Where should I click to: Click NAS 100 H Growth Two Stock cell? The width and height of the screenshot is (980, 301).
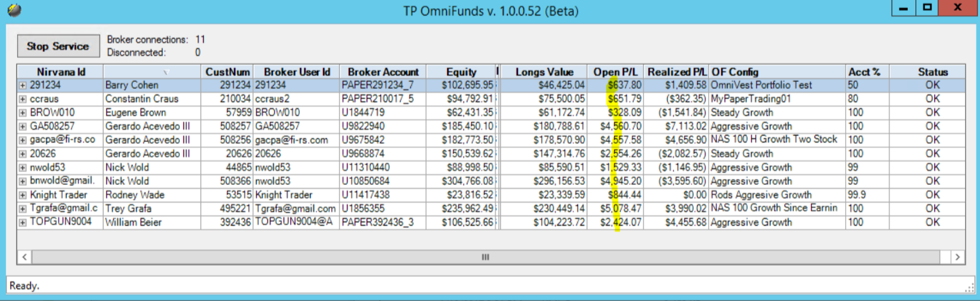click(778, 140)
